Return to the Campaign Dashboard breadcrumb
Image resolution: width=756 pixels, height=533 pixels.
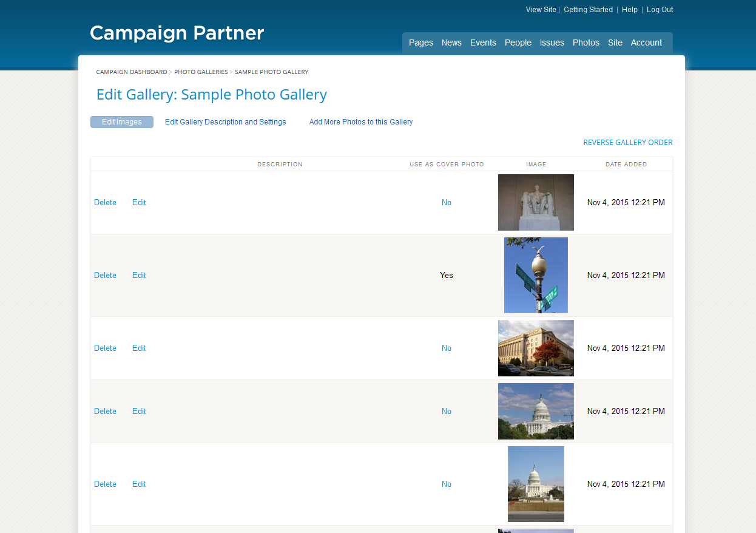(x=131, y=72)
